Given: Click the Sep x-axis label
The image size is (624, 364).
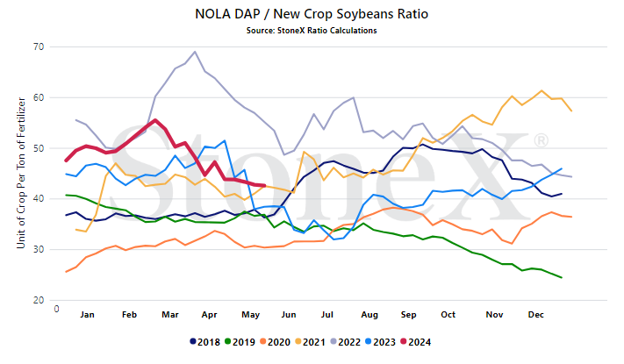Looking at the screenshot, I should pyautogui.click(x=408, y=315).
